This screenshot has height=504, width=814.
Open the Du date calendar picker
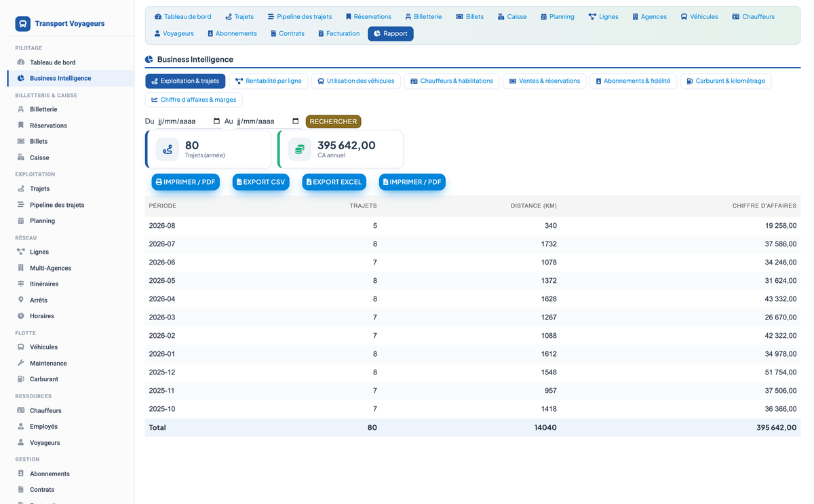point(217,121)
